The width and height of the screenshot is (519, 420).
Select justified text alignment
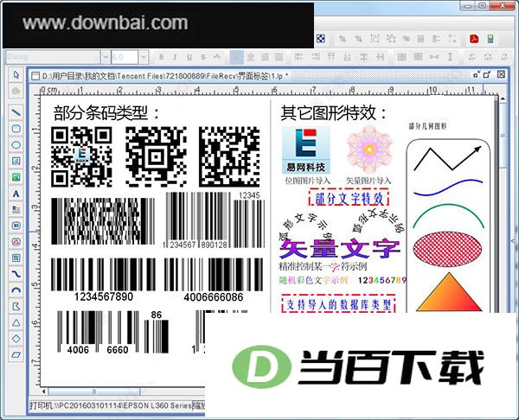(x=279, y=57)
